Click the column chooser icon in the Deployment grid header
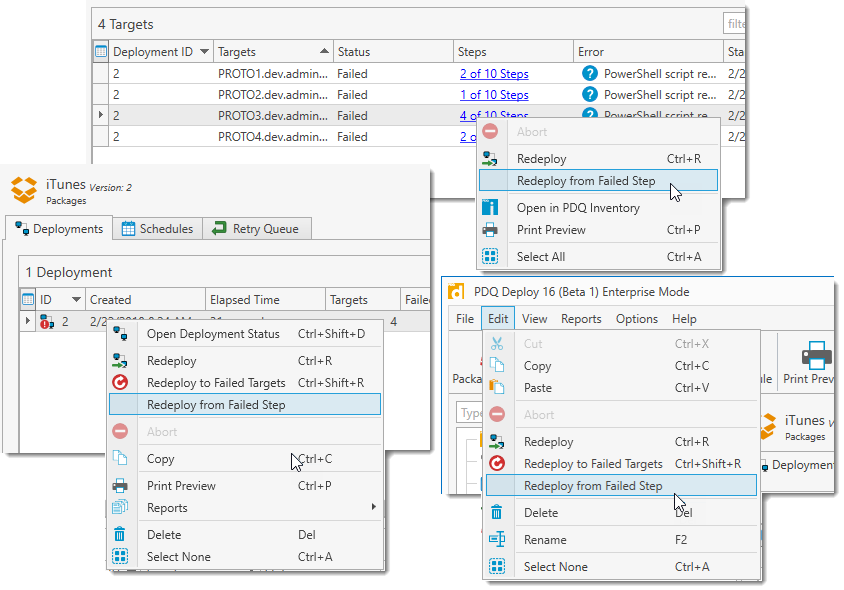 [x=28, y=299]
